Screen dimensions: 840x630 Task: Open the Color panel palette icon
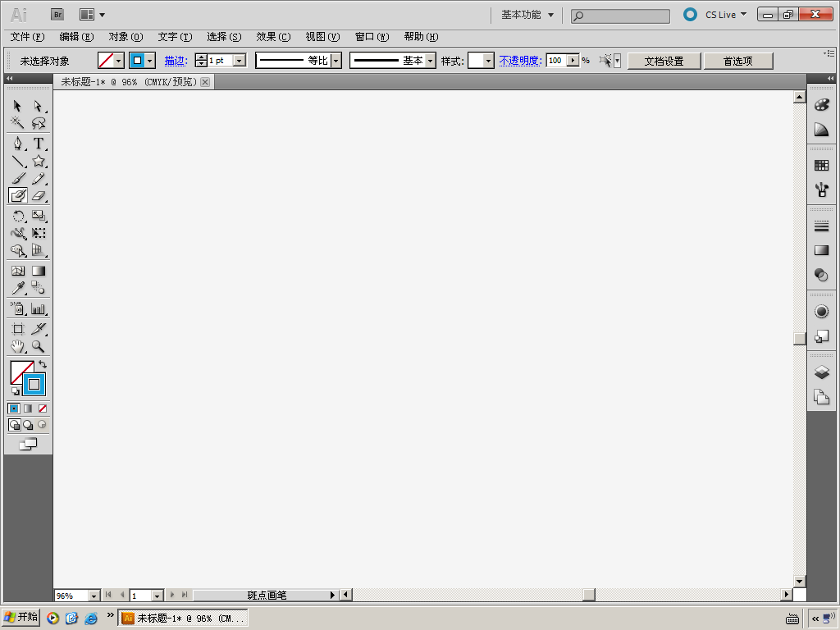821,105
